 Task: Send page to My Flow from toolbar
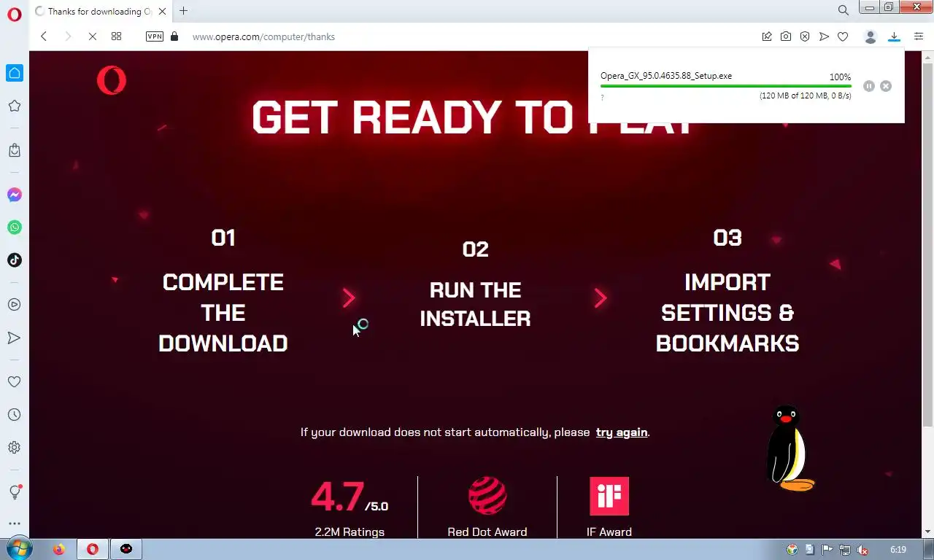[824, 36]
